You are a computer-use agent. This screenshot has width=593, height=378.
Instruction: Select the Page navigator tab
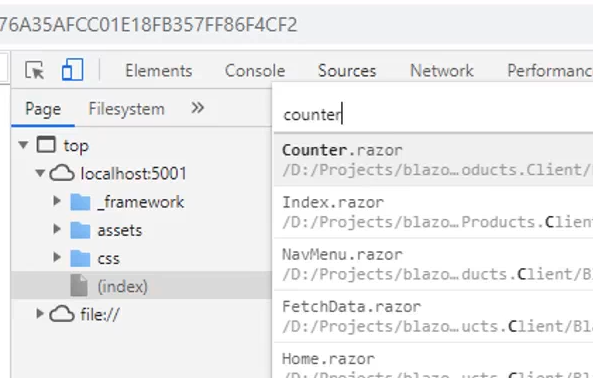[43, 109]
